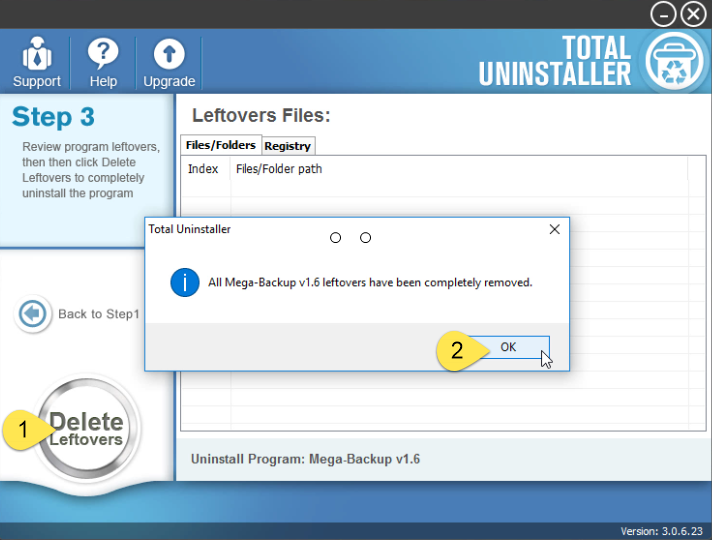Switch to the Files/Folders tab
Image resolution: width=712 pixels, height=540 pixels.
coord(221,145)
